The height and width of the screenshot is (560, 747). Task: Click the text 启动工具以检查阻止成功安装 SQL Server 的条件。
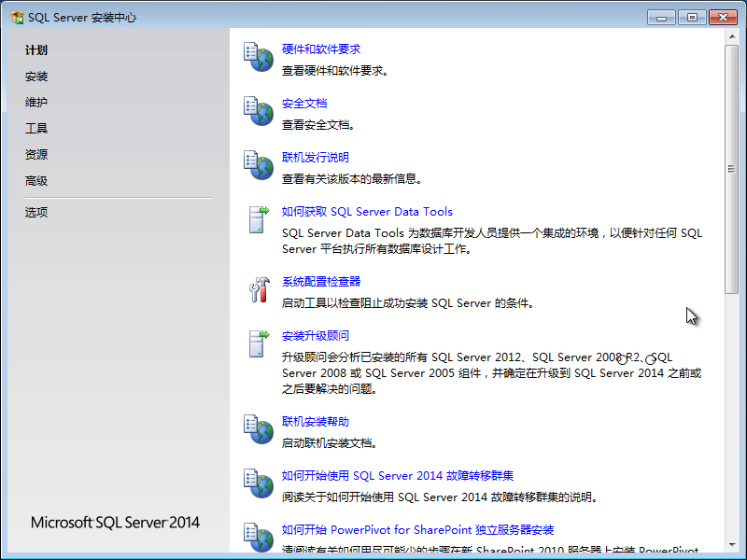click(x=408, y=303)
